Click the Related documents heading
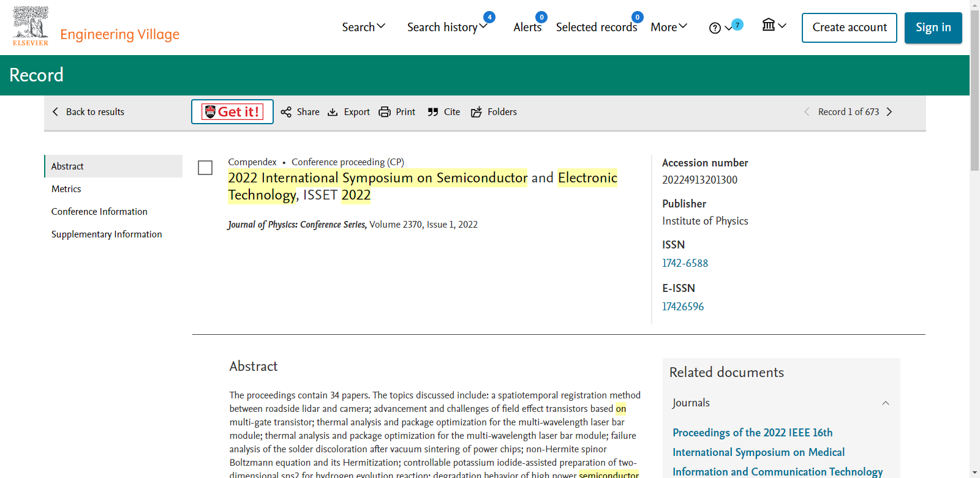Viewport: 980px width, 478px height. click(x=726, y=372)
